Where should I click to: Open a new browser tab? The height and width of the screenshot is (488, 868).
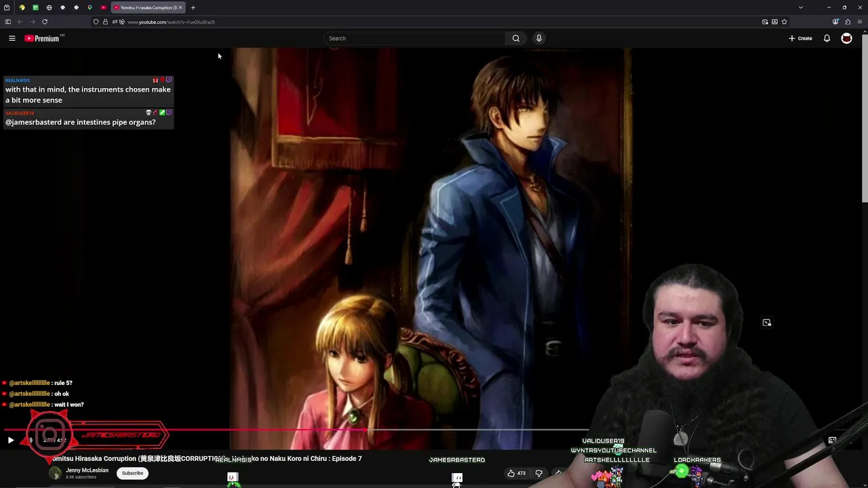[193, 7]
